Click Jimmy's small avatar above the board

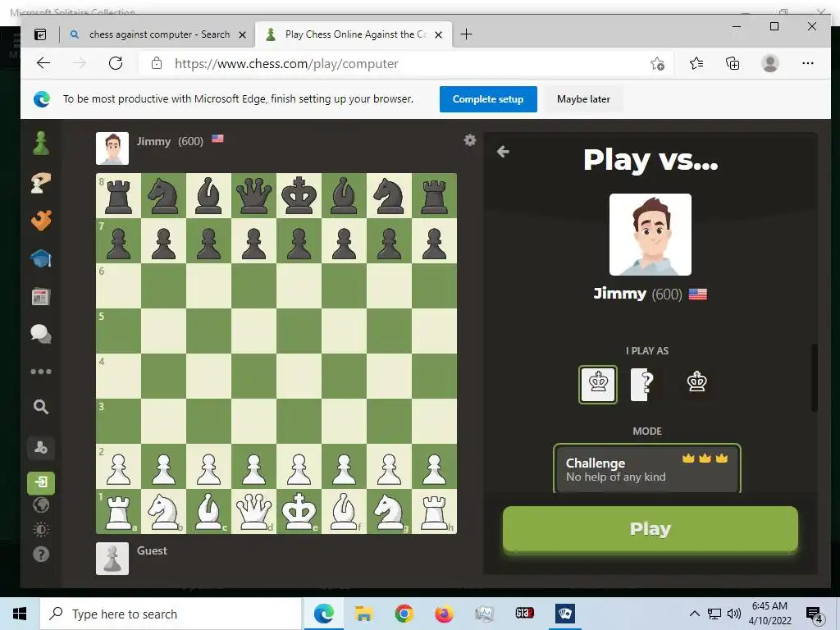click(112, 148)
